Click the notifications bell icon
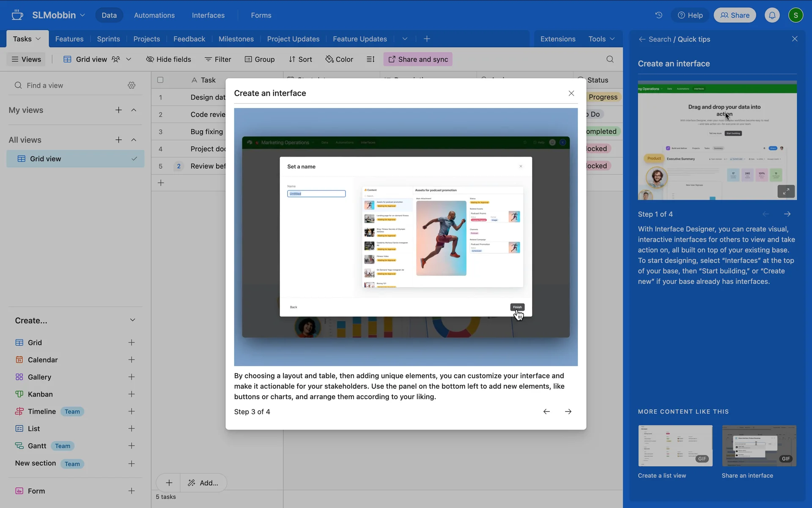The width and height of the screenshot is (812, 508). tap(772, 15)
